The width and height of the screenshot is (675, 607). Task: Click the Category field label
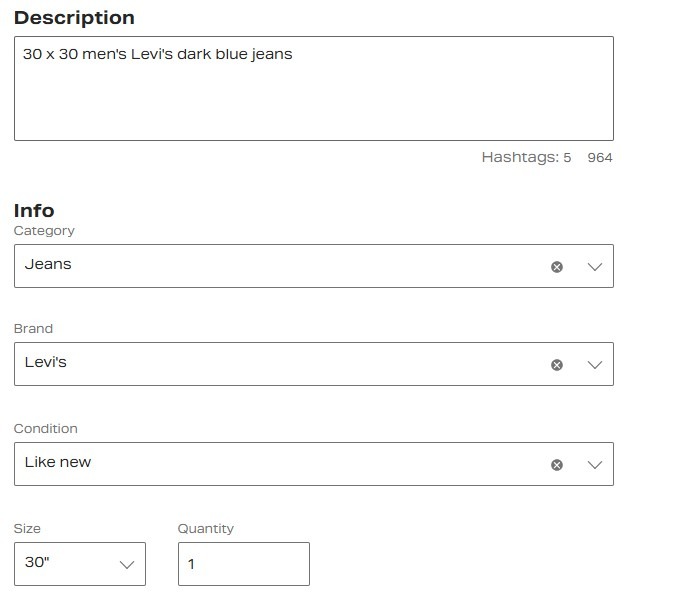[x=44, y=231]
